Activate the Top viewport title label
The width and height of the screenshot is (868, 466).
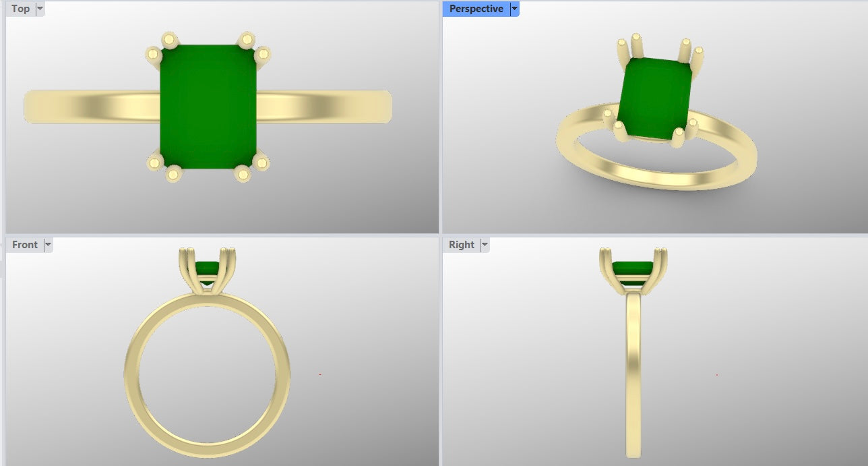tap(20, 9)
